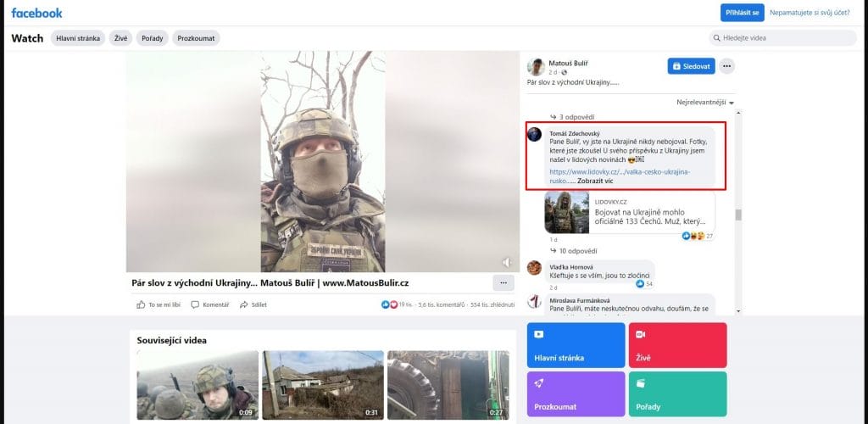The width and height of the screenshot is (868, 424).
Task: Click the To se mi líbí like icon
Action: pyautogui.click(x=141, y=304)
